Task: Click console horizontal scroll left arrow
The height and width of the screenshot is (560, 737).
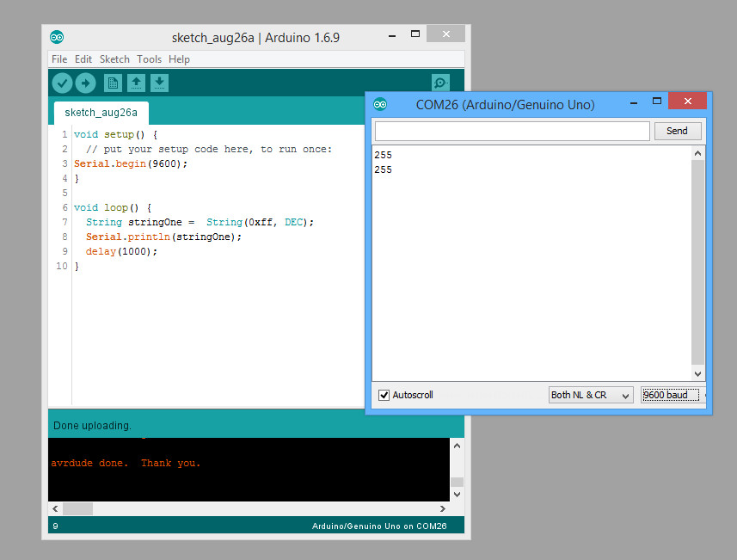Action: 55,508
